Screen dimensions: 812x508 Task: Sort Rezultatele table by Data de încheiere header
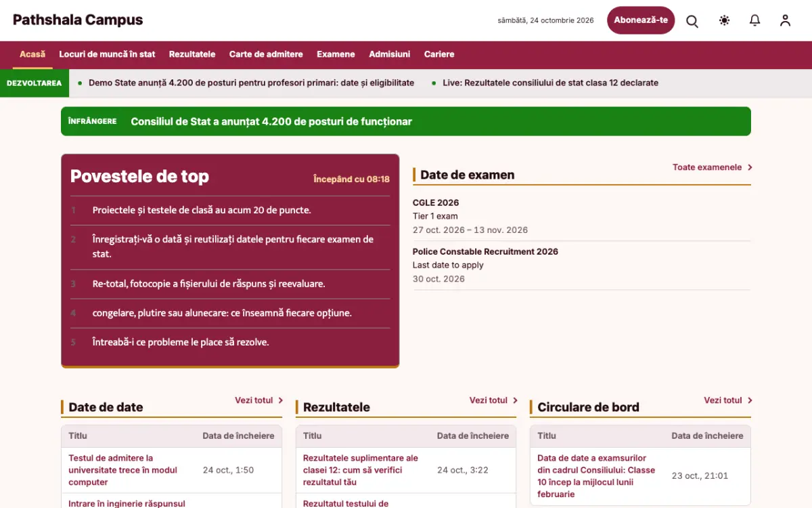tap(473, 436)
